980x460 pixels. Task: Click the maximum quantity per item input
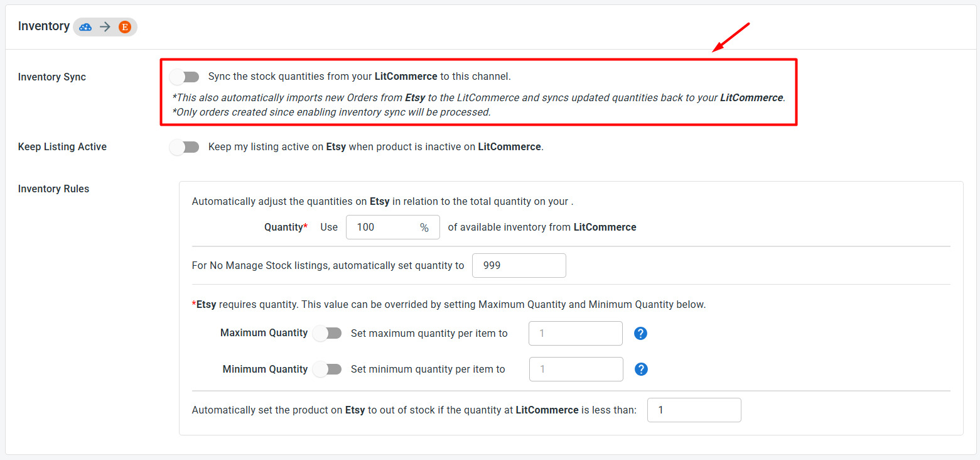tap(576, 333)
